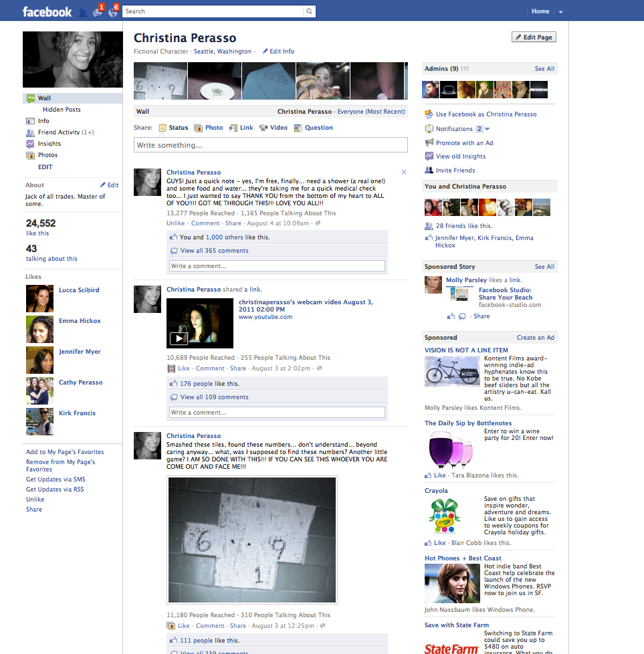Select the Question share option
This screenshot has height=654, width=644.
(x=313, y=128)
